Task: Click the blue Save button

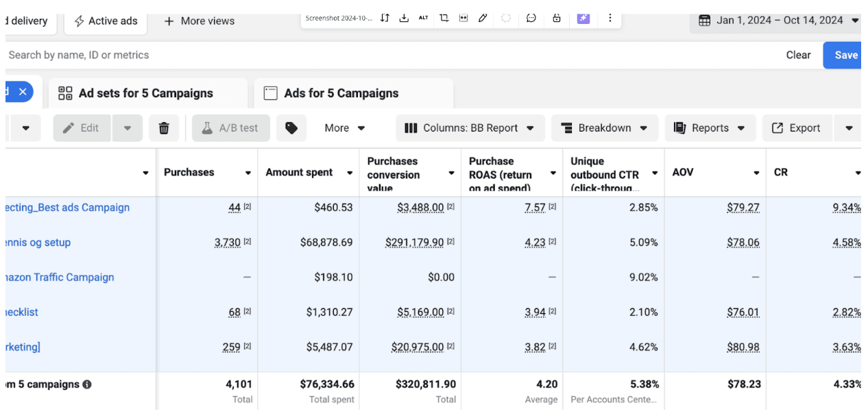Action: click(845, 56)
